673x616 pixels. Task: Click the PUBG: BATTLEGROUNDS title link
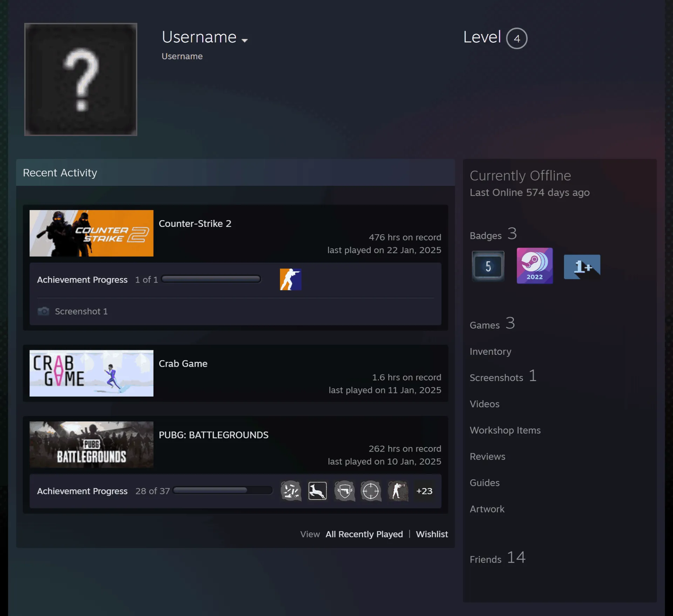(x=213, y=435)
